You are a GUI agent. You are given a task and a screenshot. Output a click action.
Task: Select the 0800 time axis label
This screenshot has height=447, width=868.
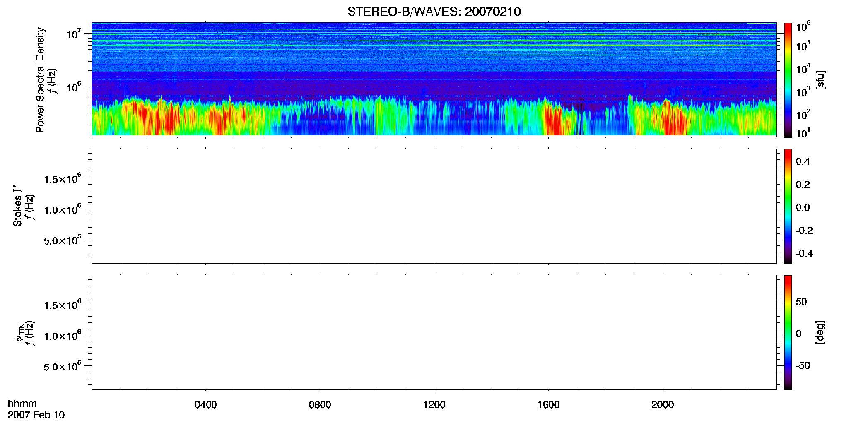[x=320, y=405]
